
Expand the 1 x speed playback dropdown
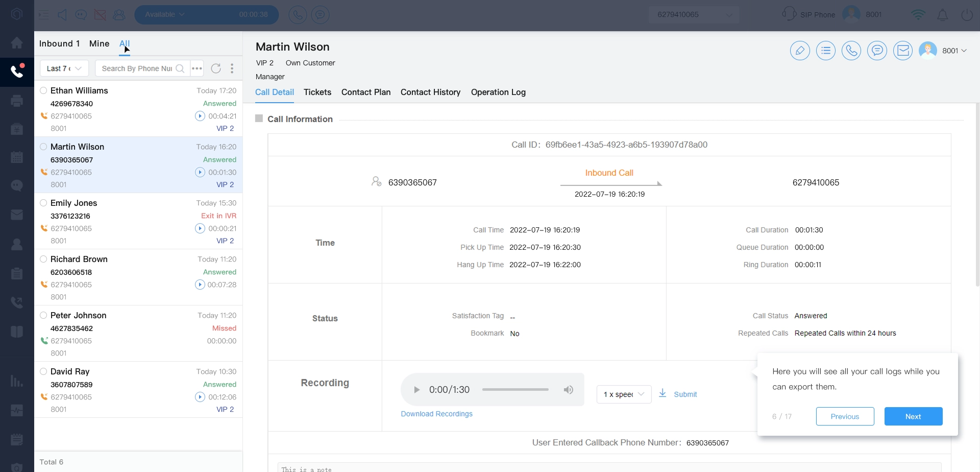(624, 394)
